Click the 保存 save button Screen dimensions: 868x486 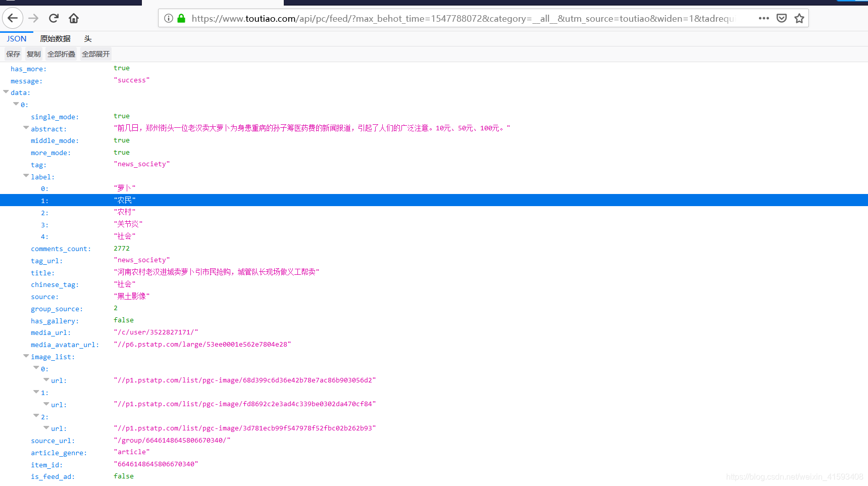click(x=13, y=54)
